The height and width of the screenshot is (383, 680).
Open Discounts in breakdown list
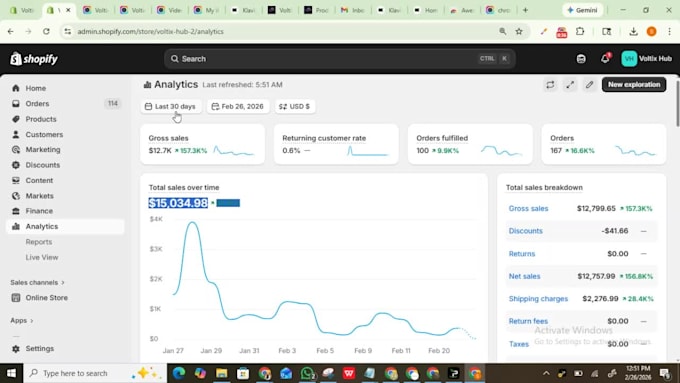(x=526, y=231)
